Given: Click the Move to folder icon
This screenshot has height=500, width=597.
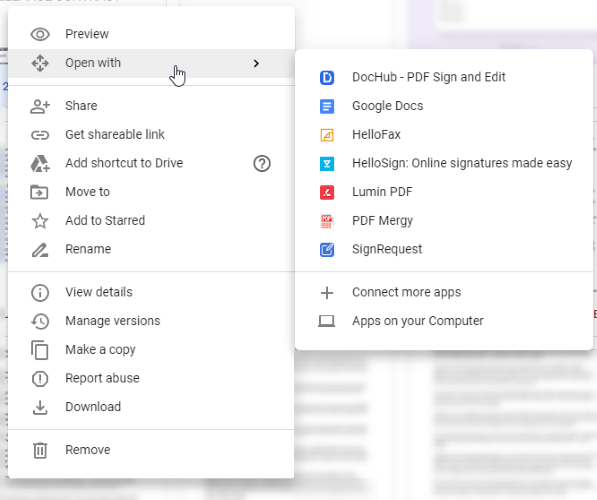Looking at the screenshot, I should click(39, 192).
